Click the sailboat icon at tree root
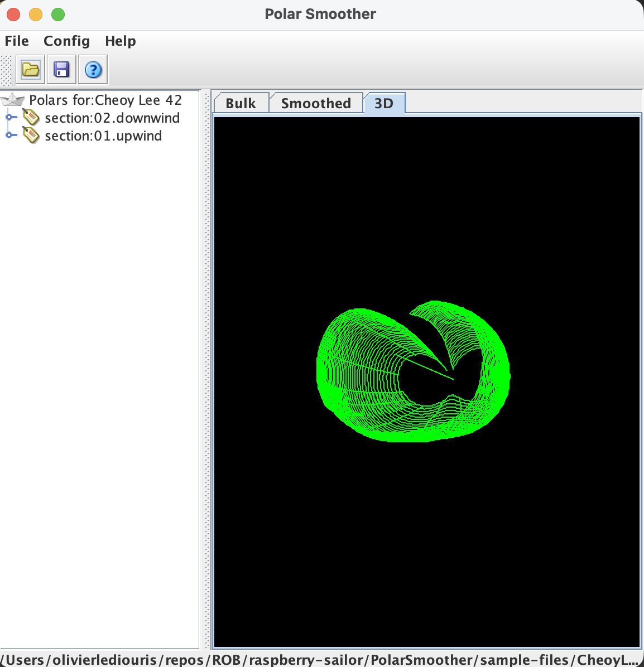644x667 pixels. 13,100
